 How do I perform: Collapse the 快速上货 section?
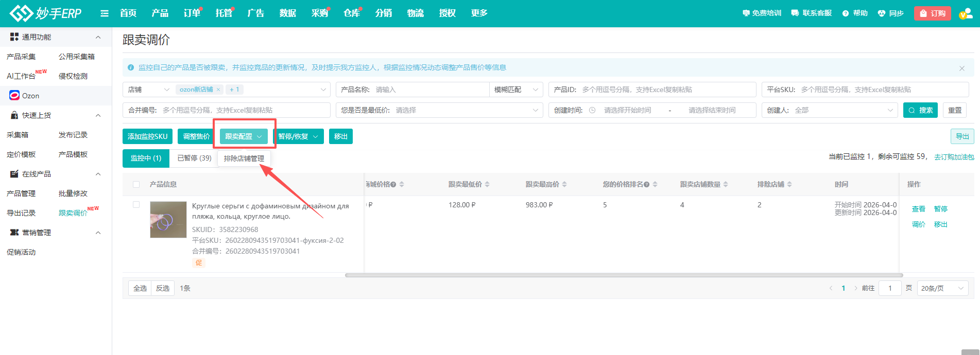tap(98, 115)
